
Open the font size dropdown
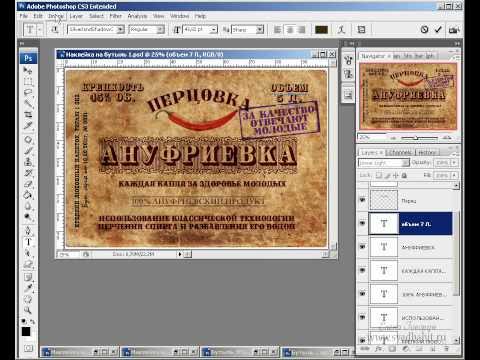[x=213, y=30]
